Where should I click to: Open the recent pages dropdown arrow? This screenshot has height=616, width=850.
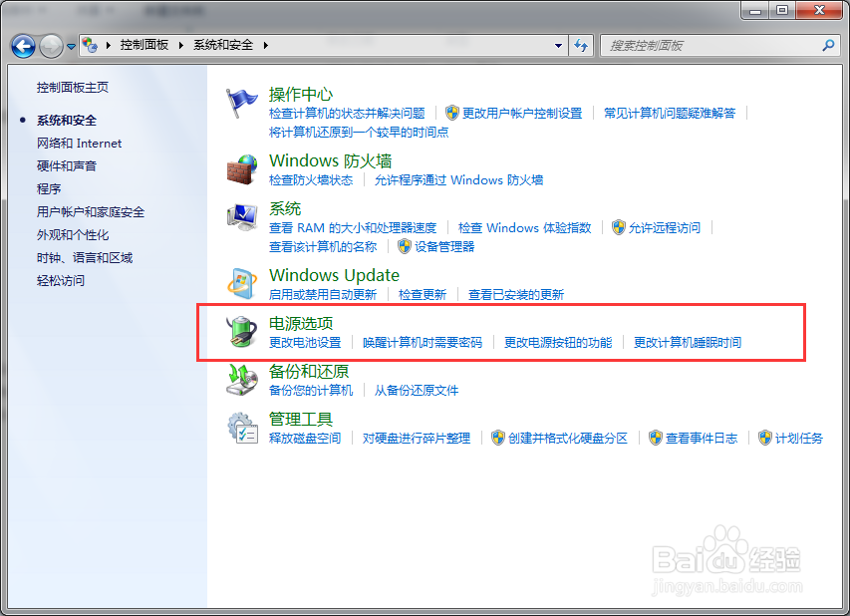(71, 47)
